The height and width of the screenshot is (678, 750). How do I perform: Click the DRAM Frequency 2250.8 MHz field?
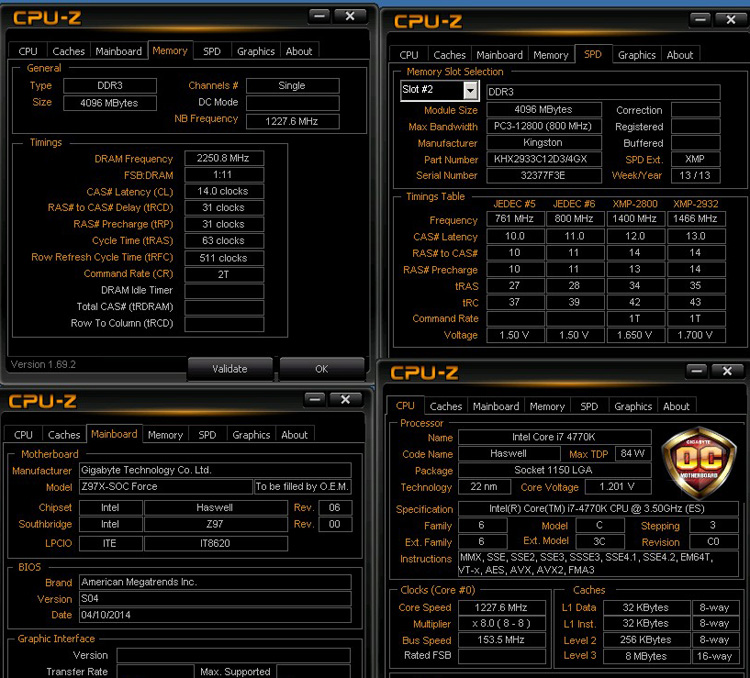coord(224,158)
